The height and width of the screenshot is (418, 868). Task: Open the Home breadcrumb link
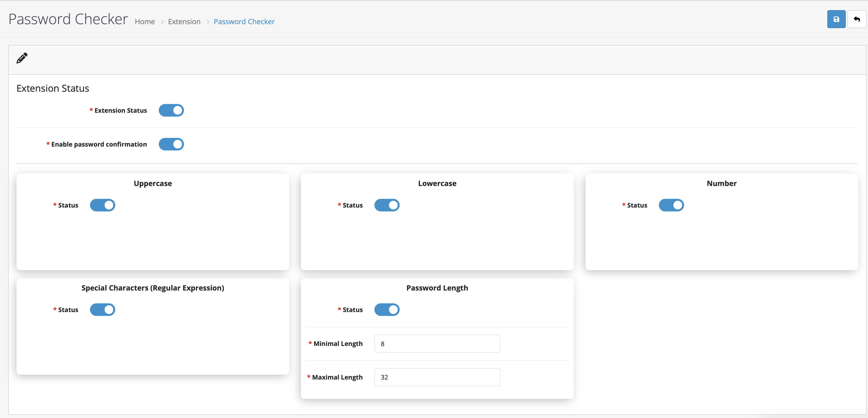tap(145, 22)
